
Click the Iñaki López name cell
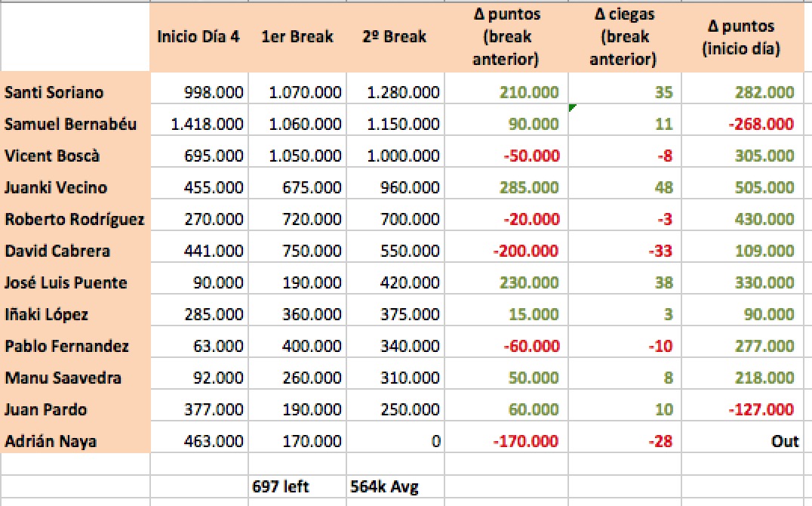click(75, 314)
